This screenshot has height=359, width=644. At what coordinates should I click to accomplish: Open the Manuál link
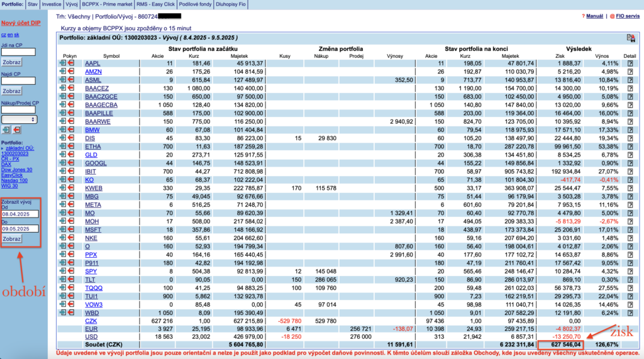[x=595, y=16]
